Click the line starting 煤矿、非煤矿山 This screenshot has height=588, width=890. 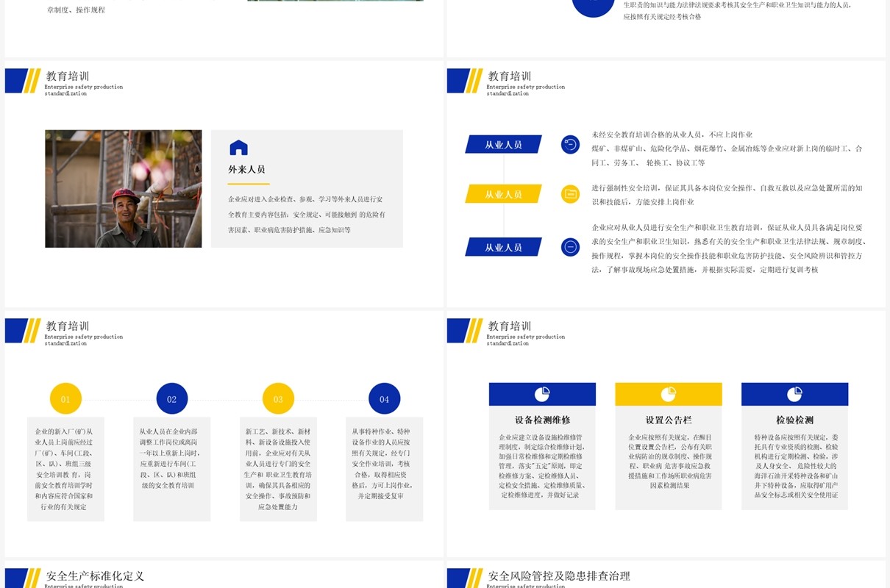point(727,155)
